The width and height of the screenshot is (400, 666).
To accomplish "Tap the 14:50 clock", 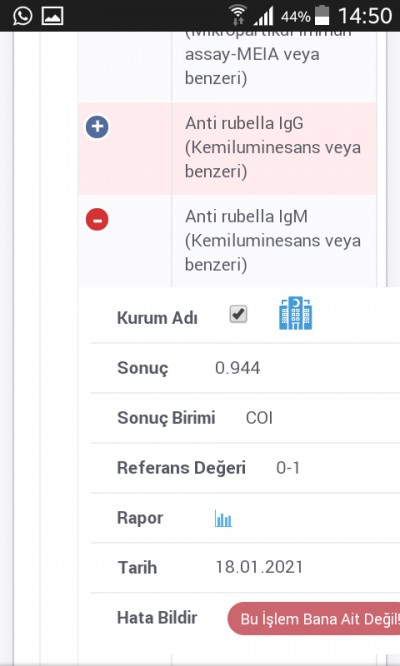I will (x=365, y=16).
